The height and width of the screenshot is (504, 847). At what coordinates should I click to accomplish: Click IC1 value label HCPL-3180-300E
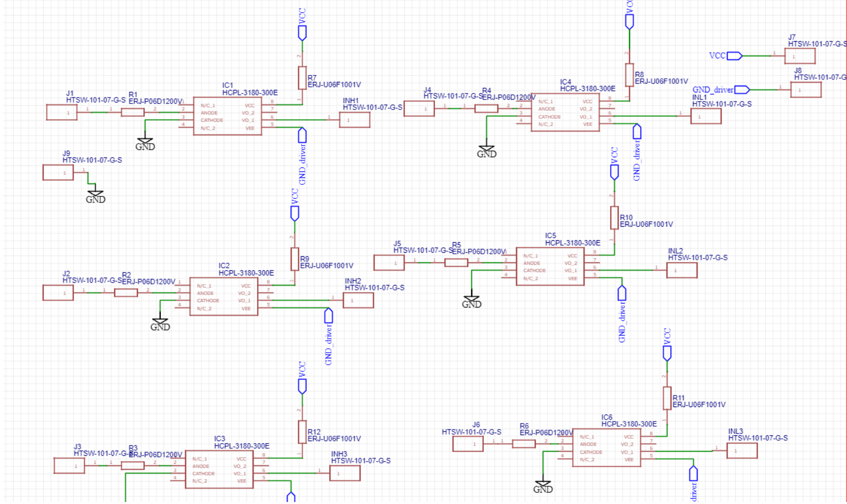(250, 92)
